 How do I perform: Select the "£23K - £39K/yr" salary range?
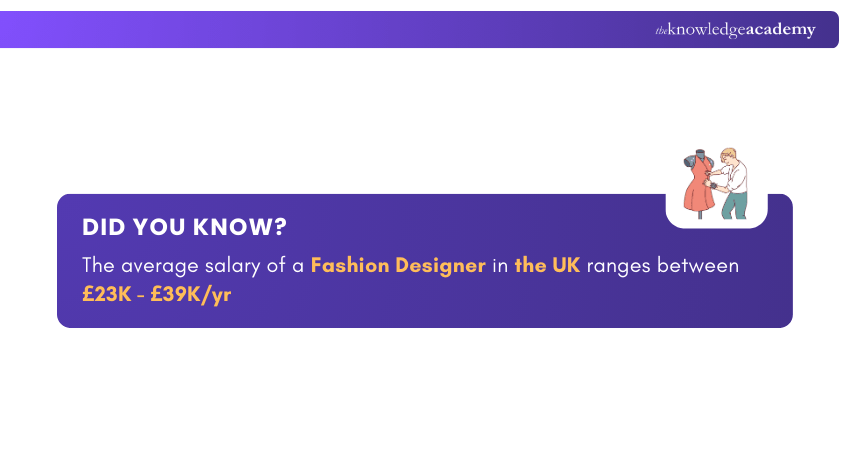point(157,295)
